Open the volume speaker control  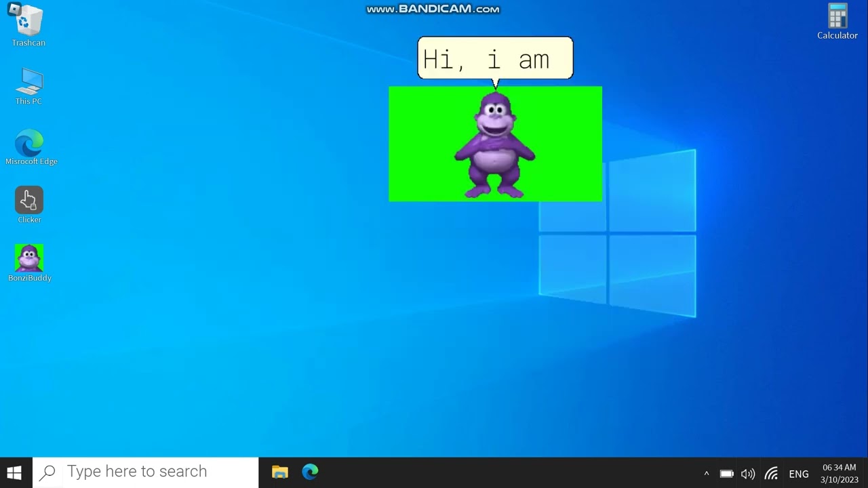point(748,474)
